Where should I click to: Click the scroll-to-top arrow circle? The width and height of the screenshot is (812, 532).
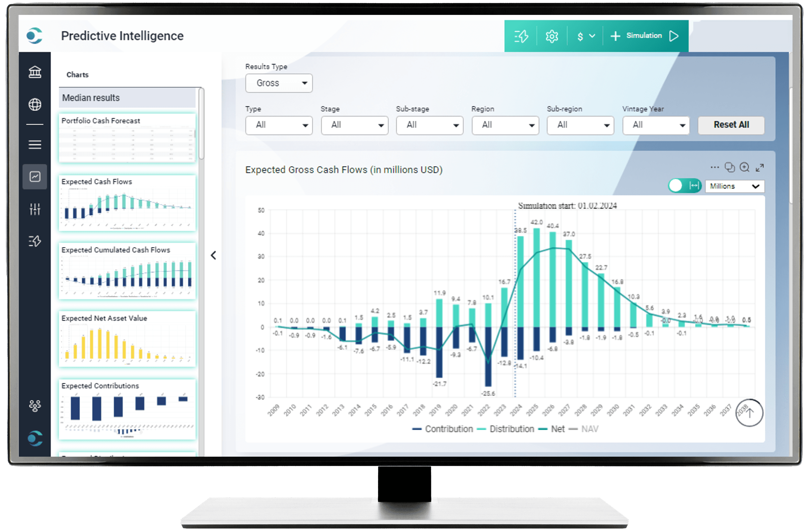pos(749,413)
